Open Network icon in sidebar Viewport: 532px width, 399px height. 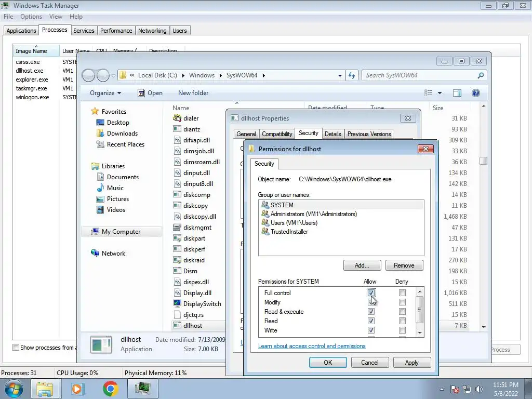[x=95, y=253]
